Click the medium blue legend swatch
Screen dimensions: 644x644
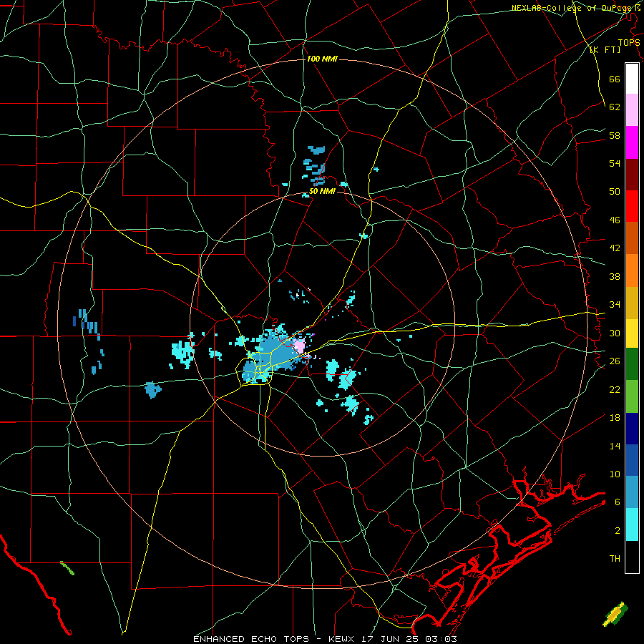pos(632,460)
